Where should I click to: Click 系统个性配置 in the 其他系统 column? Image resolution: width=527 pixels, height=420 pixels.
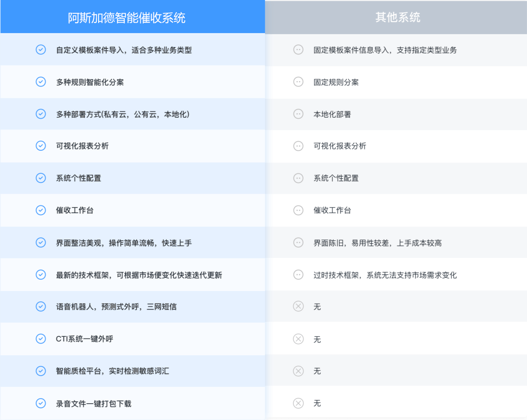[336, 178]
